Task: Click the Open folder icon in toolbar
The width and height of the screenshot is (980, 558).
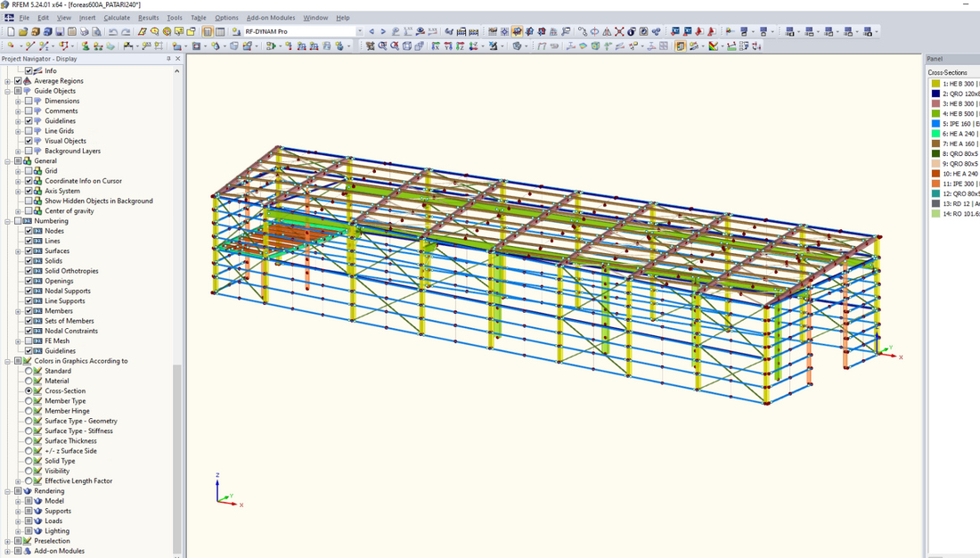Action: (23, 32)
